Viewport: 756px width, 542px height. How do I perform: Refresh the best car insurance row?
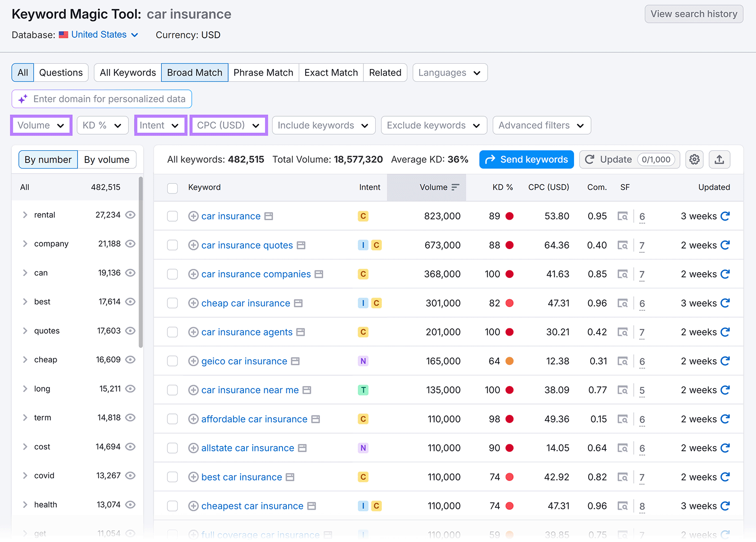725,477
